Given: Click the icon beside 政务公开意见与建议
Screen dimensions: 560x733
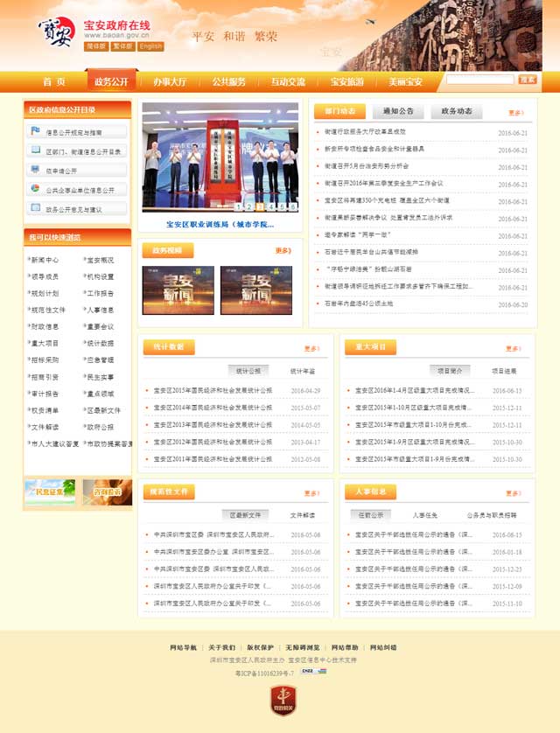Looking at the screenshot, I should [36, 209].
